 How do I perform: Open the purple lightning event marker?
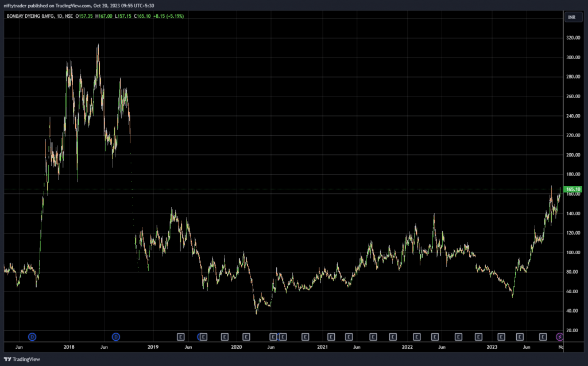click(560, 337)
